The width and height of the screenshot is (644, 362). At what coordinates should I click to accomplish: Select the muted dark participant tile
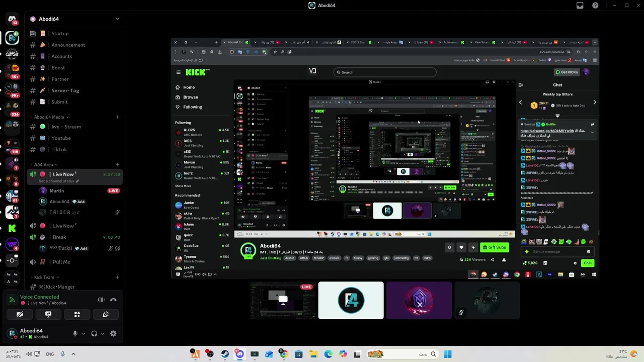click(487, 300)
